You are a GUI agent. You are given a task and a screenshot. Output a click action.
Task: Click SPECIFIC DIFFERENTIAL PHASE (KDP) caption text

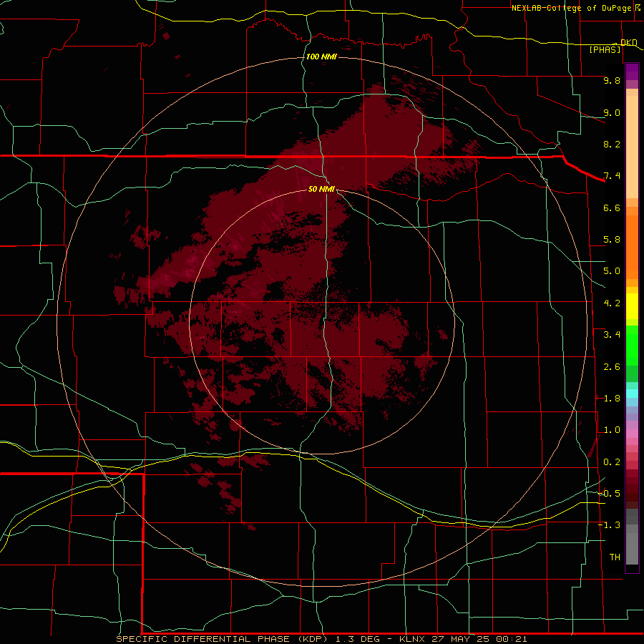pos(223,639)
